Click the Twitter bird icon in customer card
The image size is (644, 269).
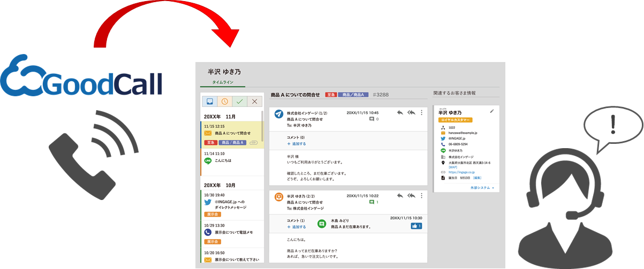(x=443, y=139)
